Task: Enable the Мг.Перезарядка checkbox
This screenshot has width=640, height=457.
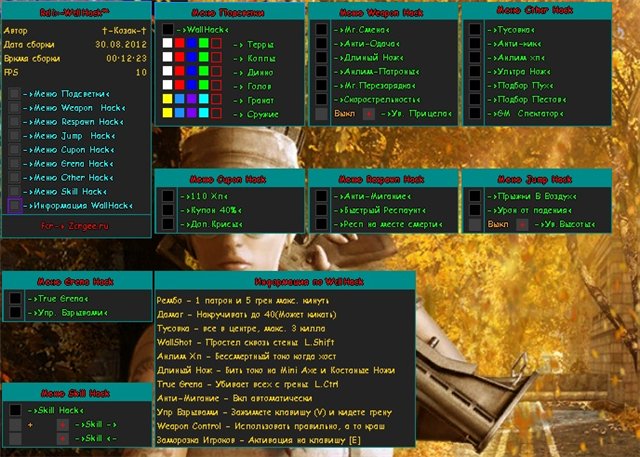Action: pos(321,85)
